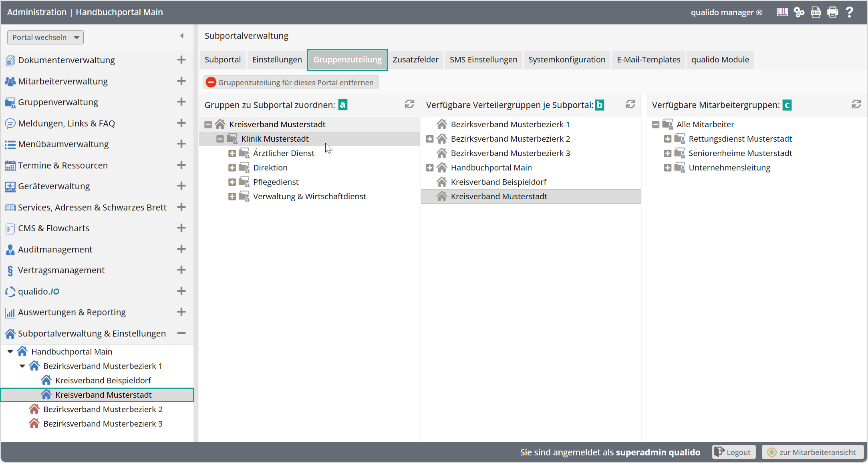Switch to the Einstellungen tab
The width and height of the screenshot is (868, 463).
coord(277,60)
